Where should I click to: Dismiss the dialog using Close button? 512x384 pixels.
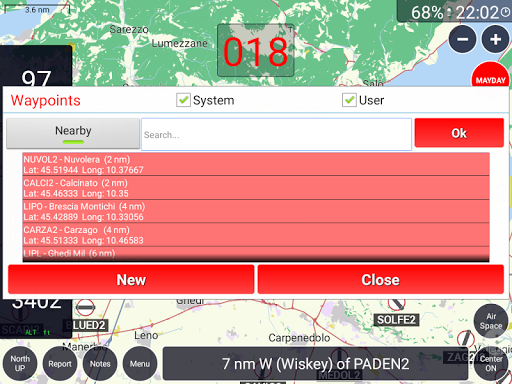[x=381, y=279]
